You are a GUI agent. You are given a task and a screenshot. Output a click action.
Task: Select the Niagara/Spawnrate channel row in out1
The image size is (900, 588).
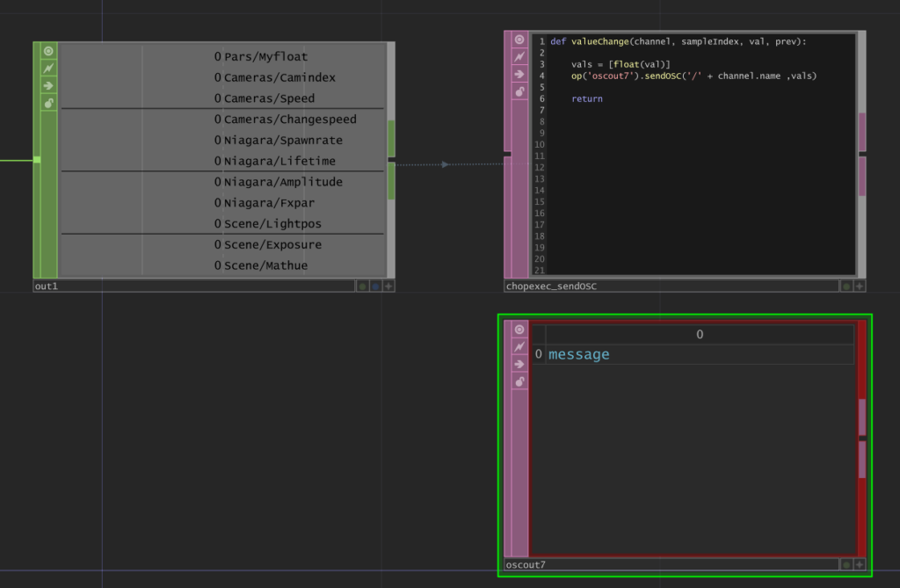283,141
